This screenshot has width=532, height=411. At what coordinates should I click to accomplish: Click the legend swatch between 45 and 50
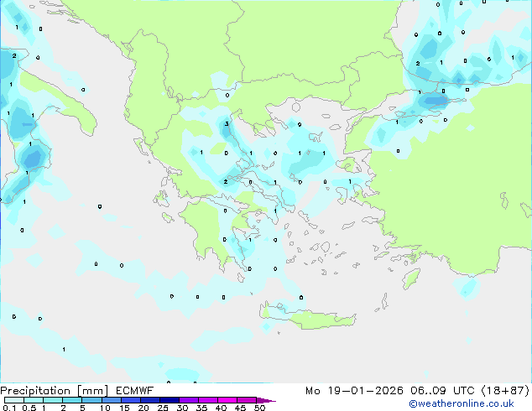tap(247, 400)
